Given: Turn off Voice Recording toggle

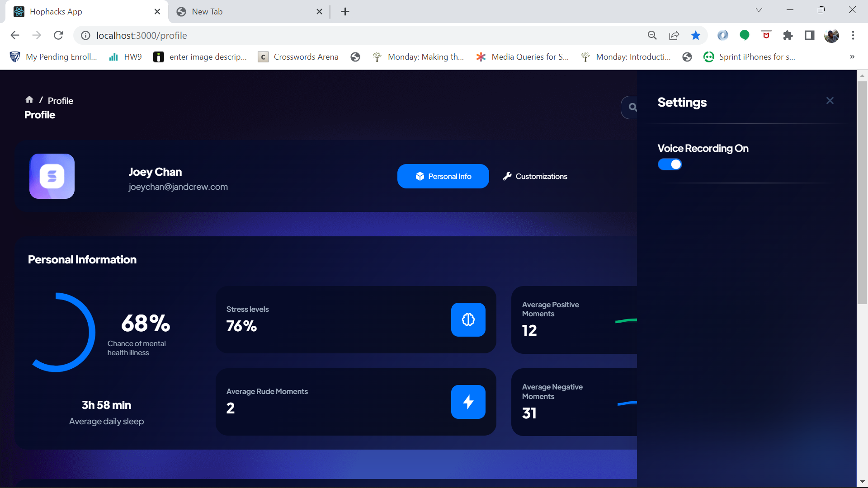Looking at the screenshot, I should coord(670,164).
